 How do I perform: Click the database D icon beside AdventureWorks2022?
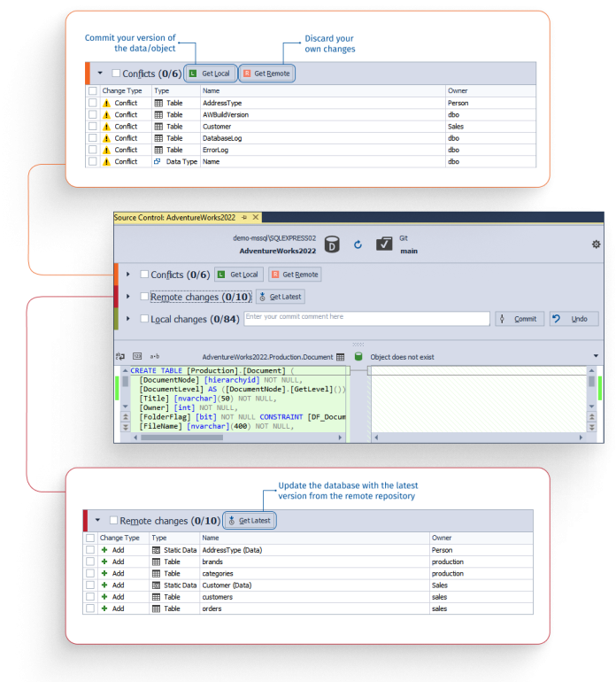coord(332,244)
